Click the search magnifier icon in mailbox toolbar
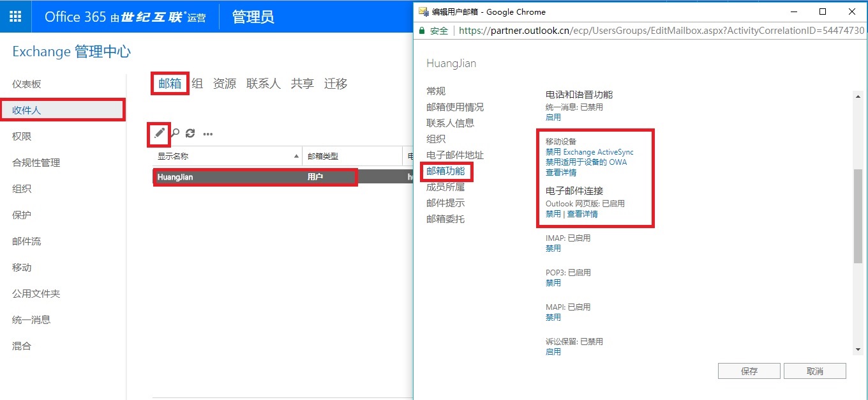Viewport: 868px width, 400px height. point(175,133)
